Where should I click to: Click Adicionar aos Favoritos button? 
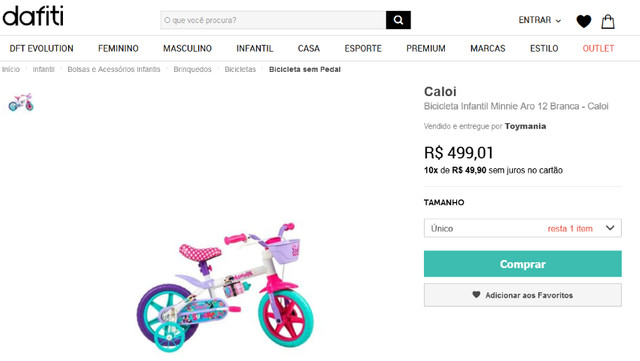click(x=522, y=295)
